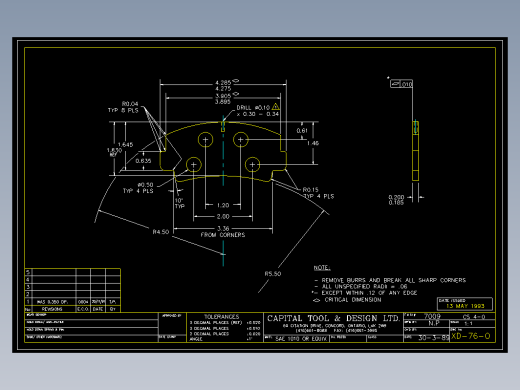Click the DATE column header in revisions table
520x390 pixels.
[98, 309]
